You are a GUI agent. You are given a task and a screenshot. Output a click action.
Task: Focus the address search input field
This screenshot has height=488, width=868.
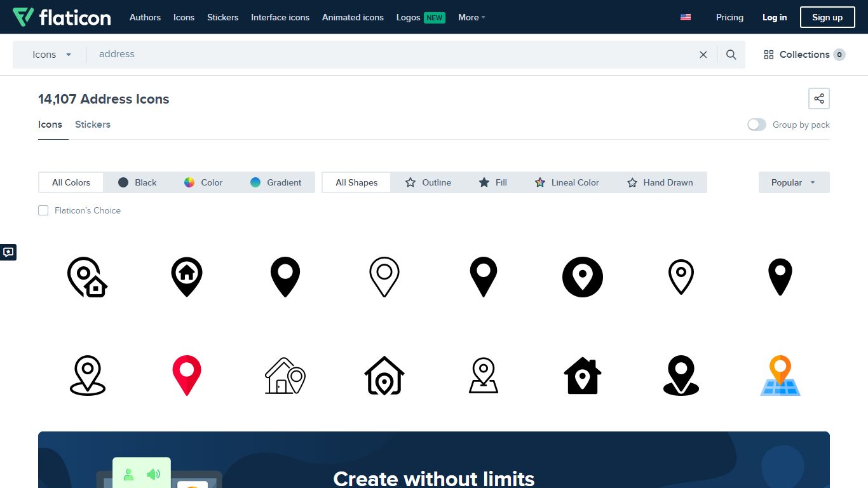(x=391, y=55)
